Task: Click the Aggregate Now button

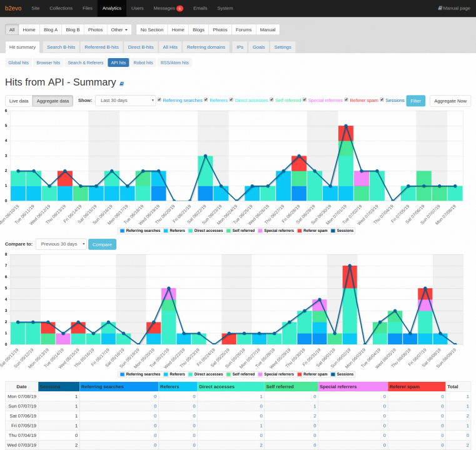Action: 450,101
